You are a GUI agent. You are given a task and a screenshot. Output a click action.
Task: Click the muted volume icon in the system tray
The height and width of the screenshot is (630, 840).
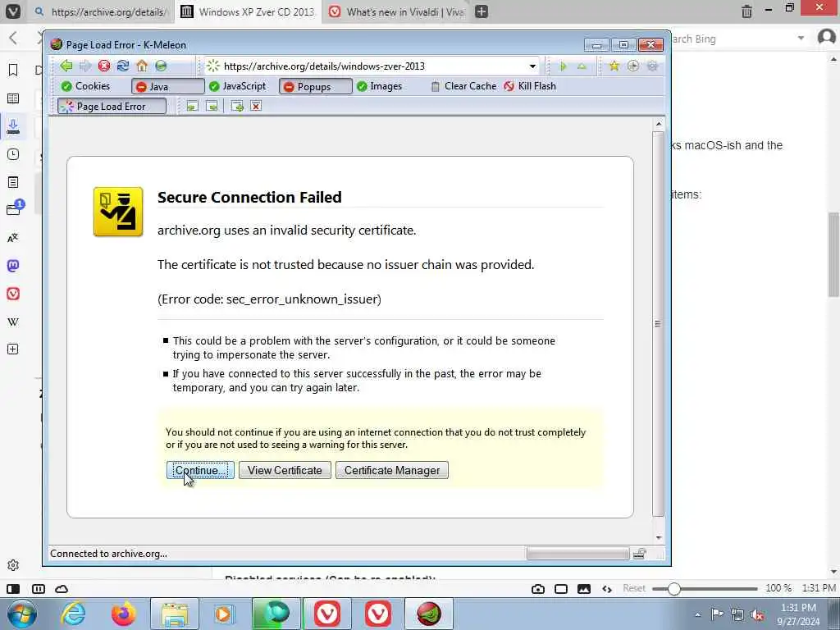758,614
